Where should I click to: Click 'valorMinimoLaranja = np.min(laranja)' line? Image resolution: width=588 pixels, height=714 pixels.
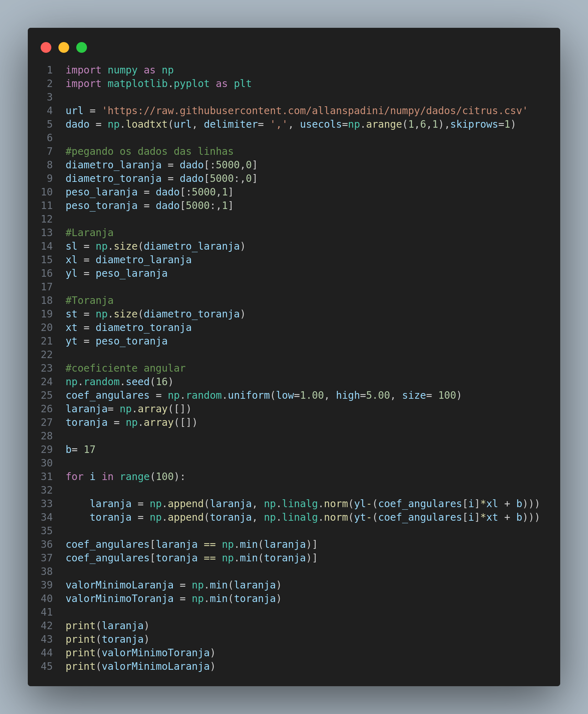coord(174,585)
